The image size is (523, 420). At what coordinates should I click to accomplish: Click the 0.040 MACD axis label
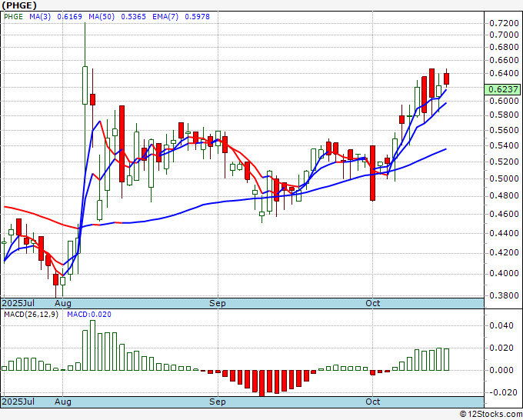(501, 325)
